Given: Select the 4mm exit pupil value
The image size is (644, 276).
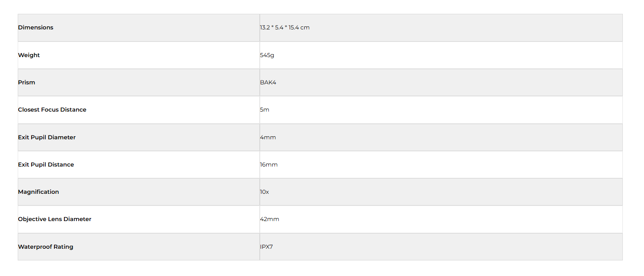Looking at the screenshot, I should point(268,138).
